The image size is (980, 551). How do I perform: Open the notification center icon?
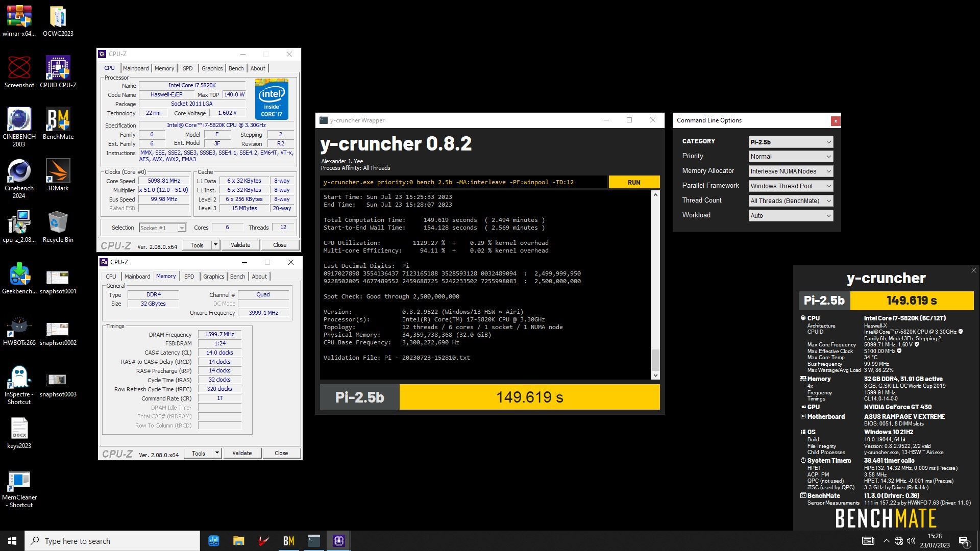(964, 541)
